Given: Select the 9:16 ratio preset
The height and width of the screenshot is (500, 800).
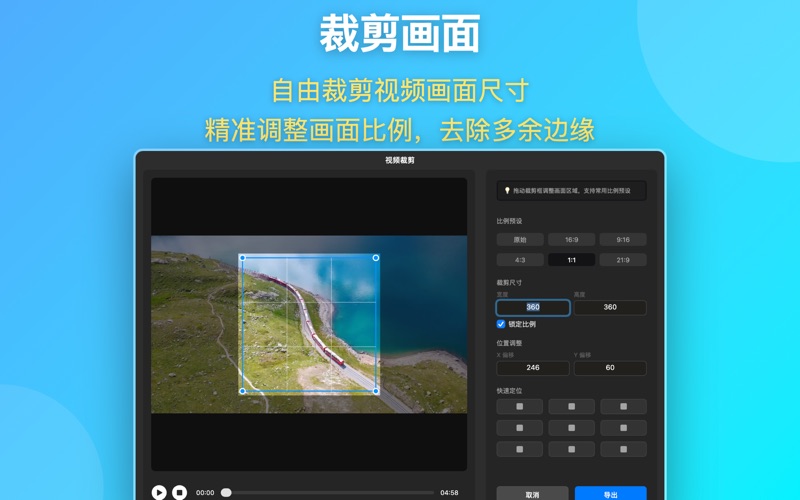Looking at the screenshot, I should coord(623,239).
